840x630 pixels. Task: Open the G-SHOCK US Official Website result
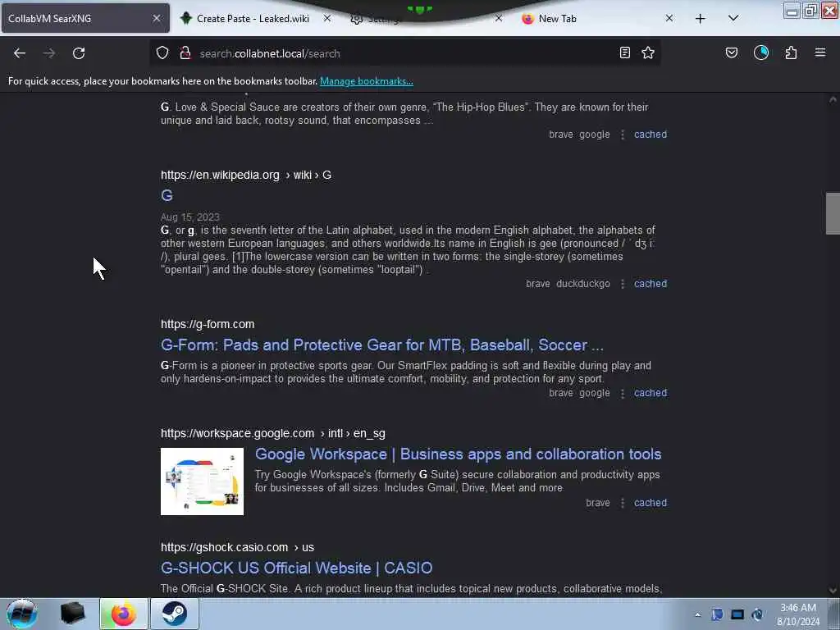point(296,568)
